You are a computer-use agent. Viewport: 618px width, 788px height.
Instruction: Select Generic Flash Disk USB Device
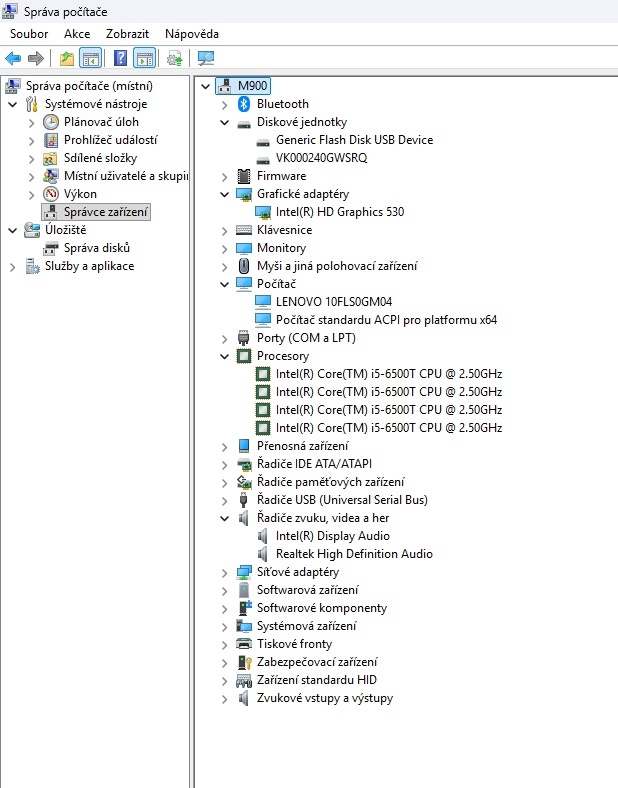(354, 140)
